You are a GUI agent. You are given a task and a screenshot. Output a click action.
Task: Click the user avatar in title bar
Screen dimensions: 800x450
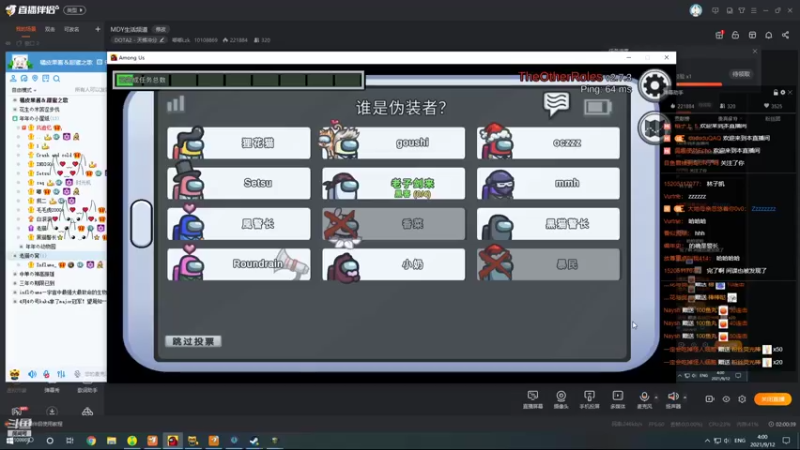coord(695,10)
